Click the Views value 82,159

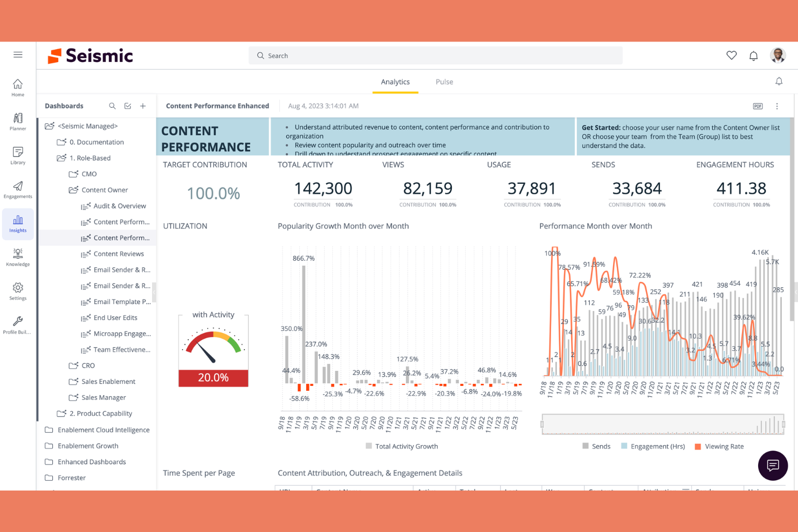pyautogui.click(x=428, y=188)
